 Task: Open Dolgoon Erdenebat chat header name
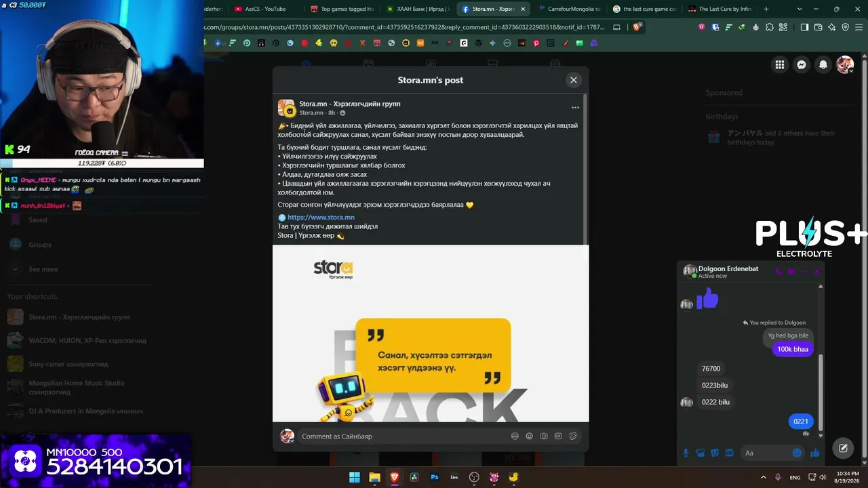pos(728,269)
